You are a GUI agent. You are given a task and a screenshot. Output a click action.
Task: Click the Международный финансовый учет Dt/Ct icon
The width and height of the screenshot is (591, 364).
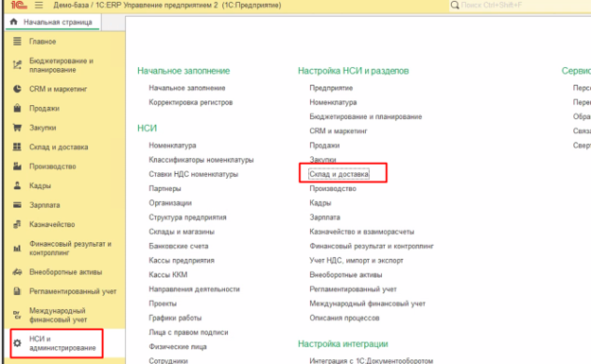(17, 315)
